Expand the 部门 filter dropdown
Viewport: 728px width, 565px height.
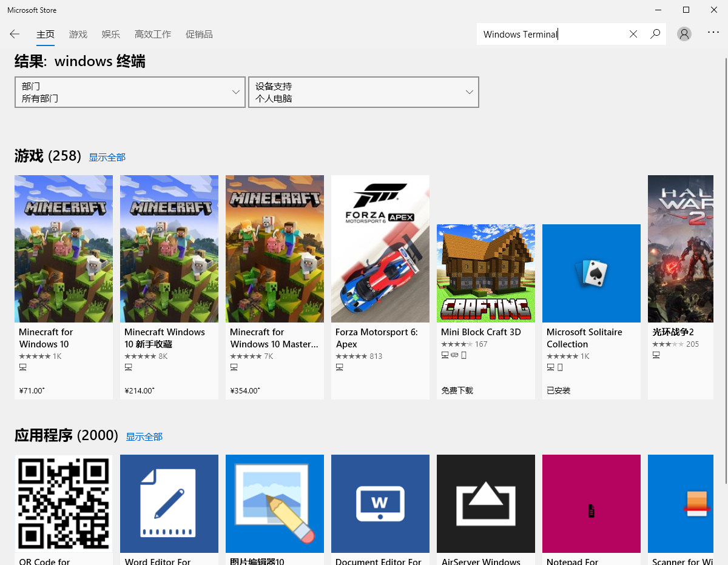click(x=130, y=92)
